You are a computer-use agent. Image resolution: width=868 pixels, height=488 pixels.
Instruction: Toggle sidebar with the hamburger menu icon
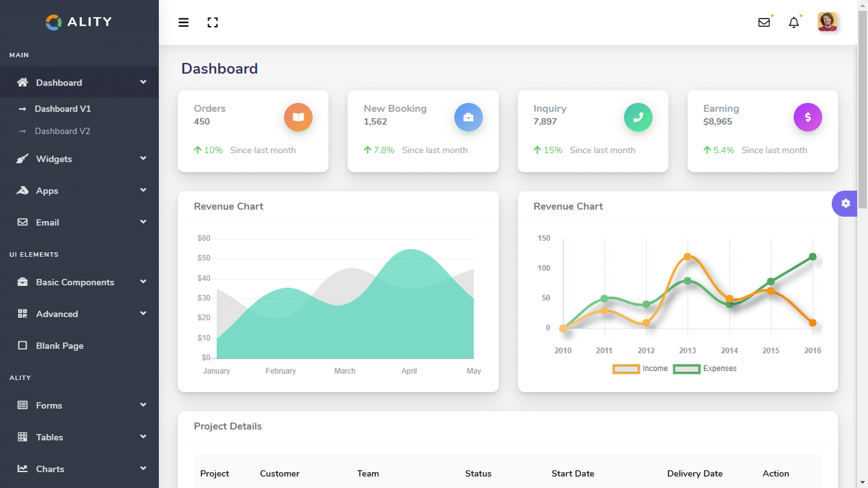click(184, 23)
